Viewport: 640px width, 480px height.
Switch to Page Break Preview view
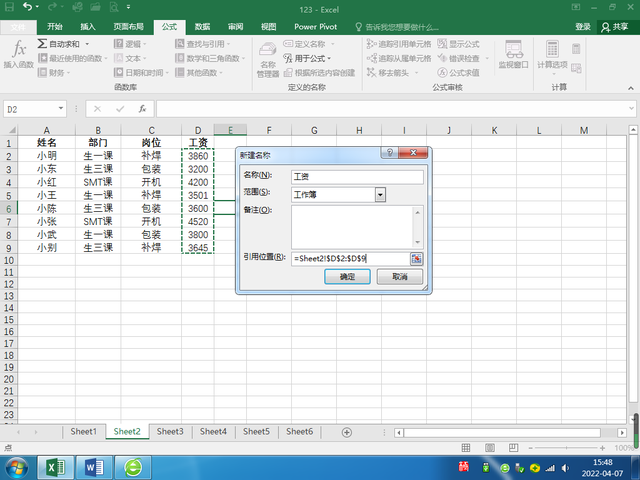[x=513, y=448]
